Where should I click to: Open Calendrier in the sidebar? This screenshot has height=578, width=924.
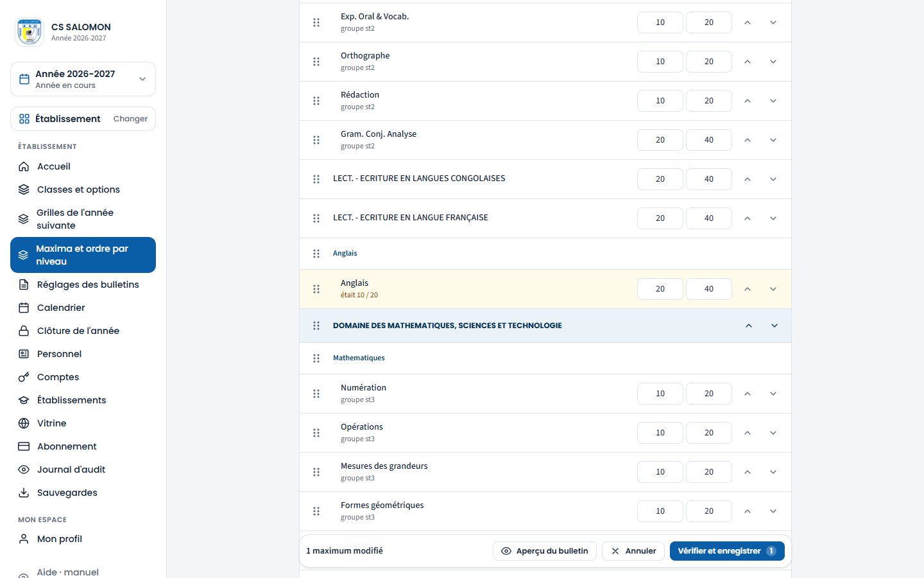83,308
